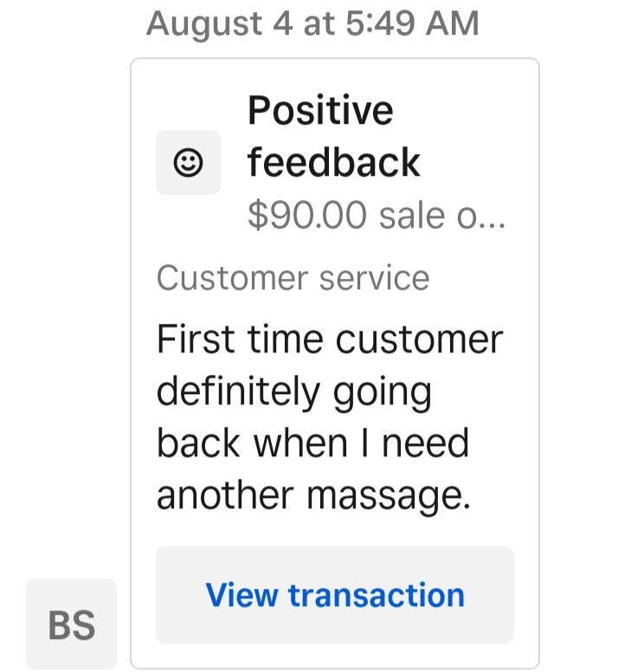The width and height of the screenshot is (618, 672).
Task: Click the smiley face feedback icon
Action: 188,163
